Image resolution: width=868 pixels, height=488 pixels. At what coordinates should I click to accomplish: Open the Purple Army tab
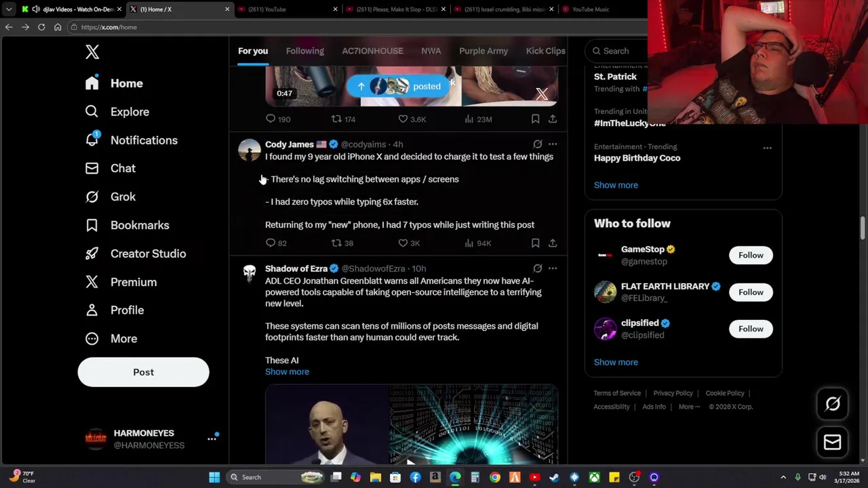[484, 51]
